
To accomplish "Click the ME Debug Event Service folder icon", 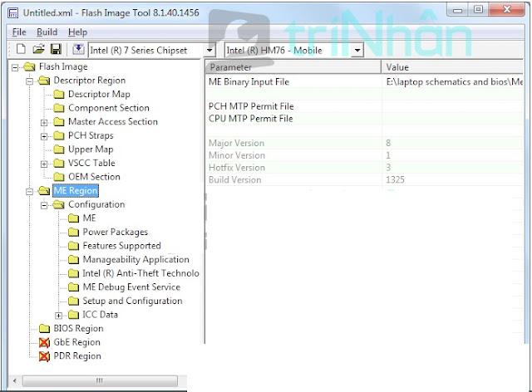I will (73, 287).
